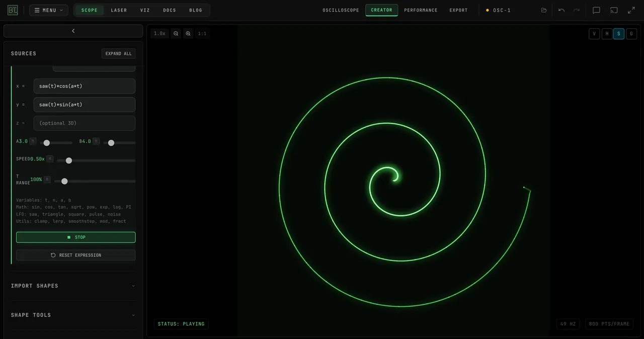Viewport: 644px width, 339px height.
Task: Open the project folder icon
Action: click(544, 10)
